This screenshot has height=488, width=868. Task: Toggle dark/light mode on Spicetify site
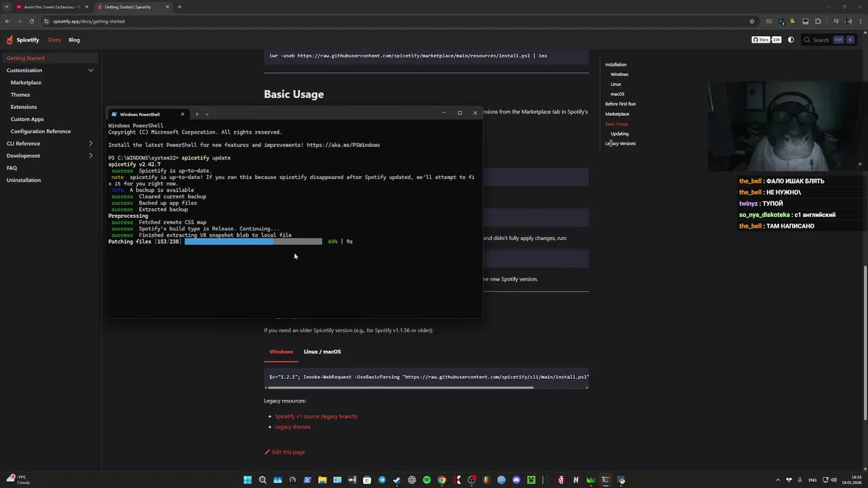pyautogui.click(x=791, y=40)
